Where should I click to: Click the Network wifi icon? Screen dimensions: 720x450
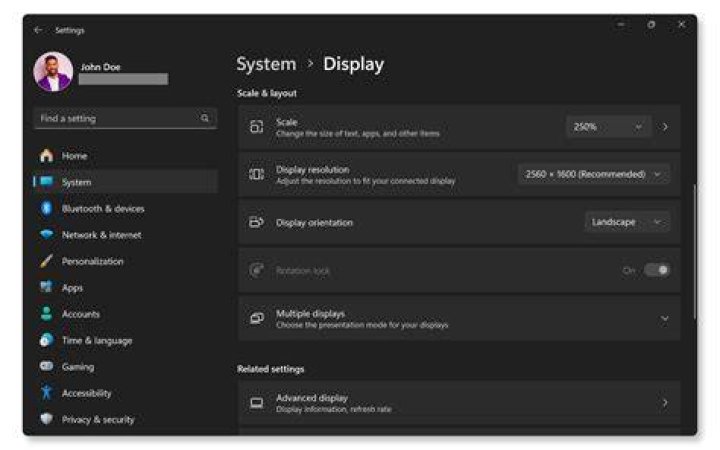click(x=46, y=235)
